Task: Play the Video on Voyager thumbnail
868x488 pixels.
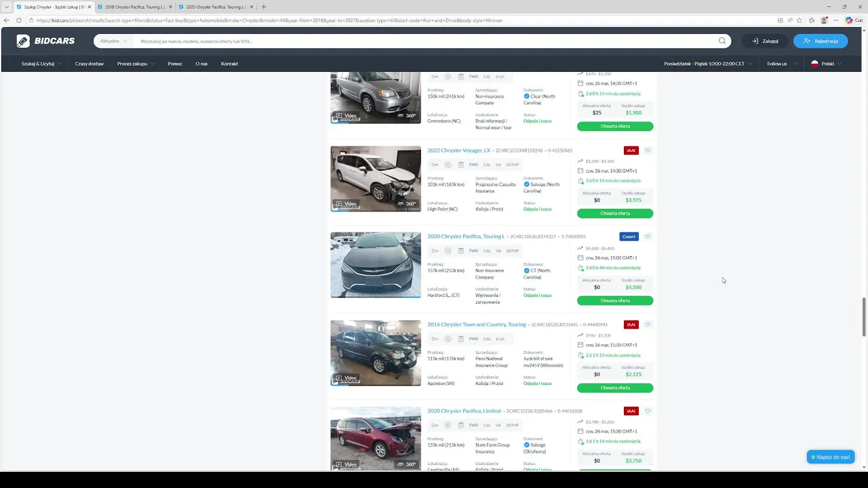Action: [346, 203]
